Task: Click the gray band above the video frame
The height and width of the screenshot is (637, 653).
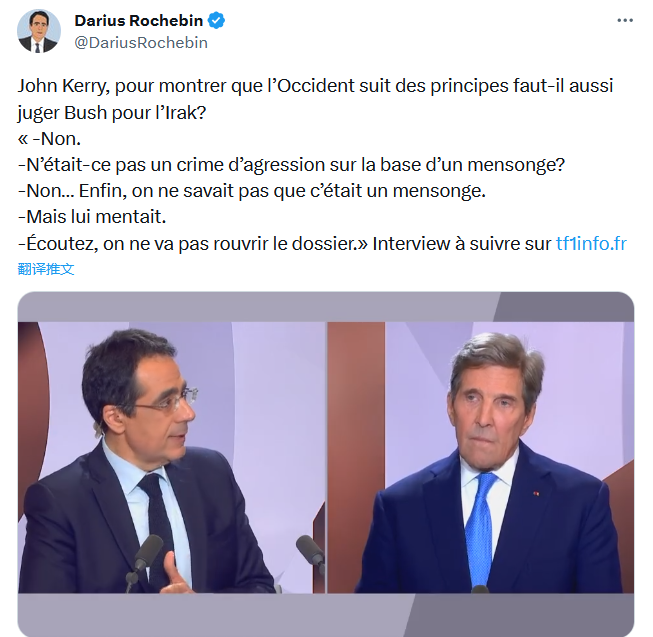Action: click(x=326, y=306)
